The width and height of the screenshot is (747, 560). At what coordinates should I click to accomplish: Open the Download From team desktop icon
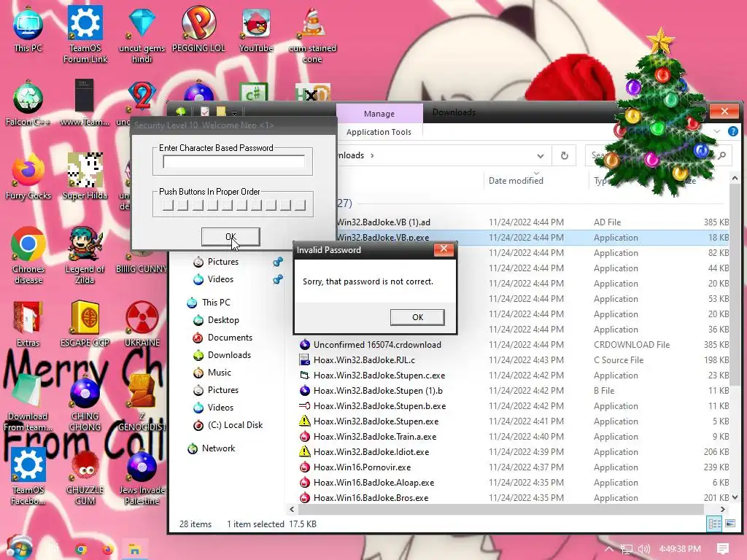28,402
